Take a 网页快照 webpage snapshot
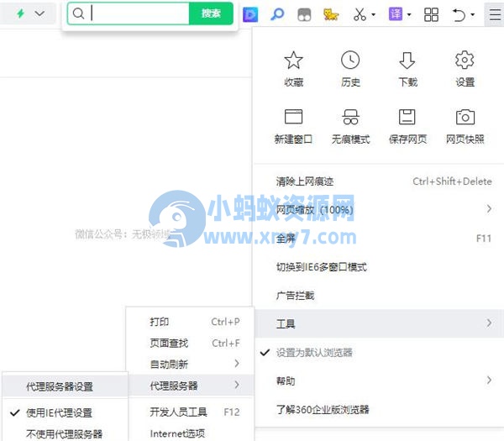 pyautogui.click(x=465, y=117)
